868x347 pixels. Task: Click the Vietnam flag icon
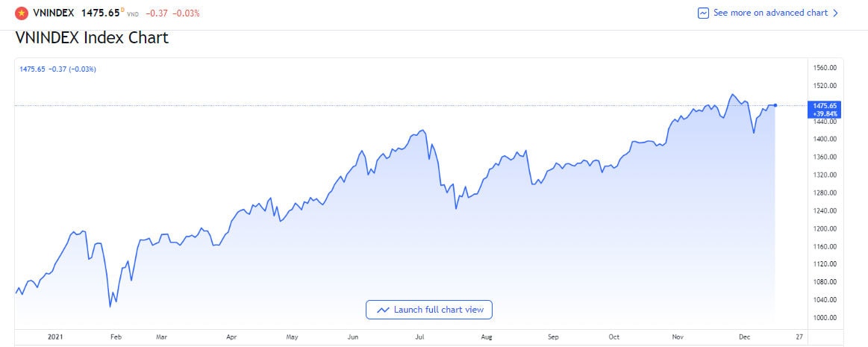coord(22,13)
